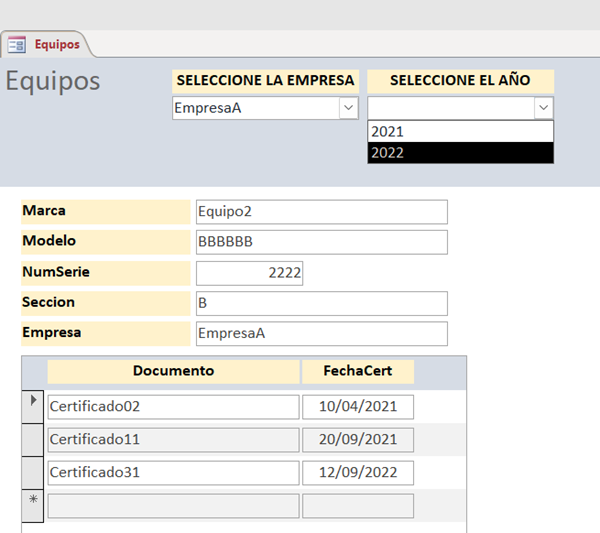
Task: Click the Documento column header
Action: (173, 371)
